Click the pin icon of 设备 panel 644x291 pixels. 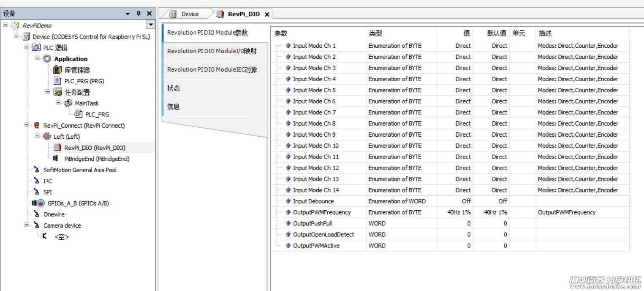click(x=139, y=14)
